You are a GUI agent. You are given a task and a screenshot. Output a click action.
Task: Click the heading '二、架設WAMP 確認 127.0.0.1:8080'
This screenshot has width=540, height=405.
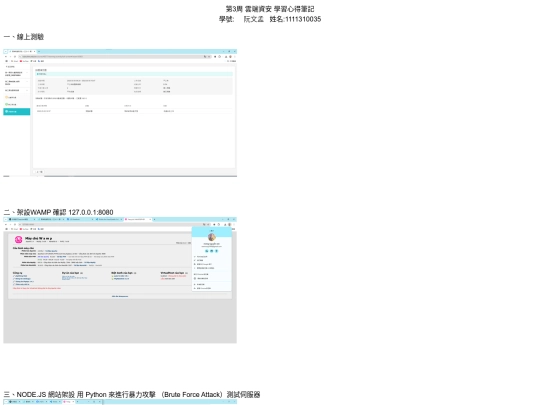59,212
